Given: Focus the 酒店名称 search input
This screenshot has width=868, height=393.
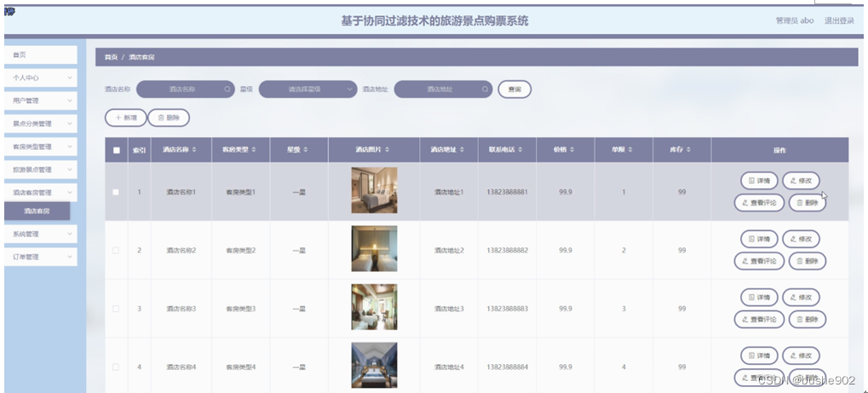Looking at the screenshot, I should (x=186, y=90).
